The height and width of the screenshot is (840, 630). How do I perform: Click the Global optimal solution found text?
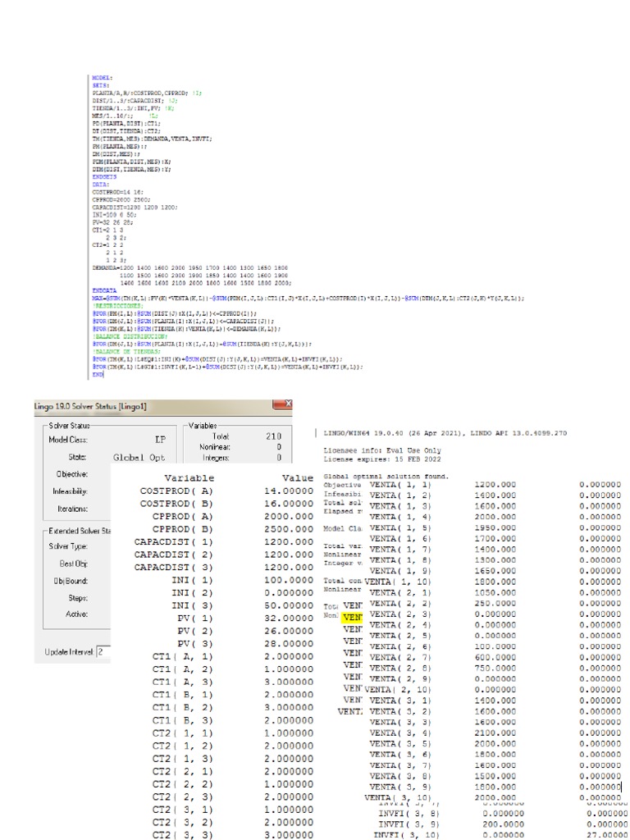pyautogui.click(x=374, y=475)
